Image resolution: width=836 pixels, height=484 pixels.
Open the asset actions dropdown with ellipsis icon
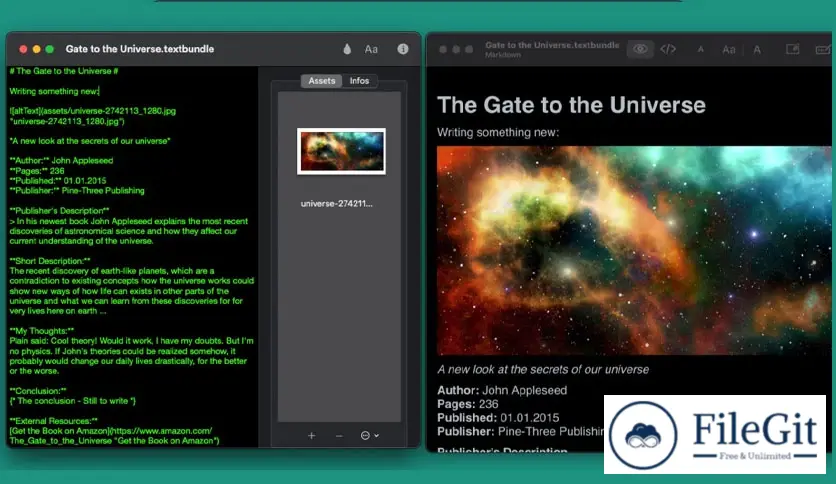pos(369,435)
